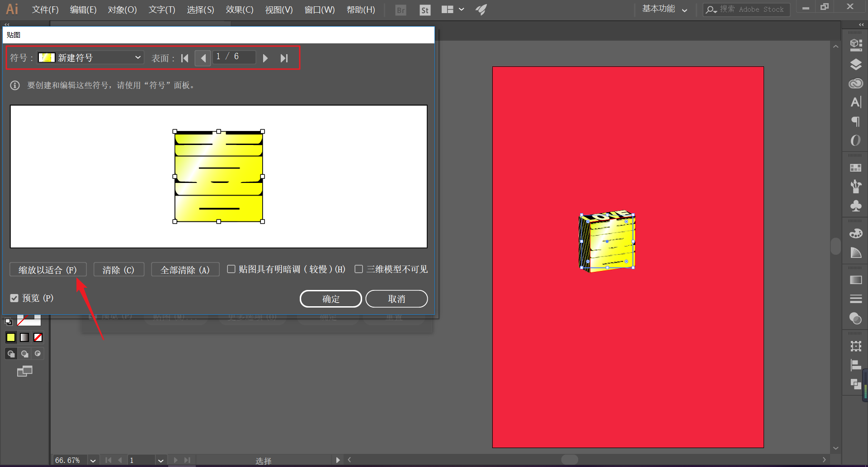Open the Character panel icon

click(x=855, y=102)
